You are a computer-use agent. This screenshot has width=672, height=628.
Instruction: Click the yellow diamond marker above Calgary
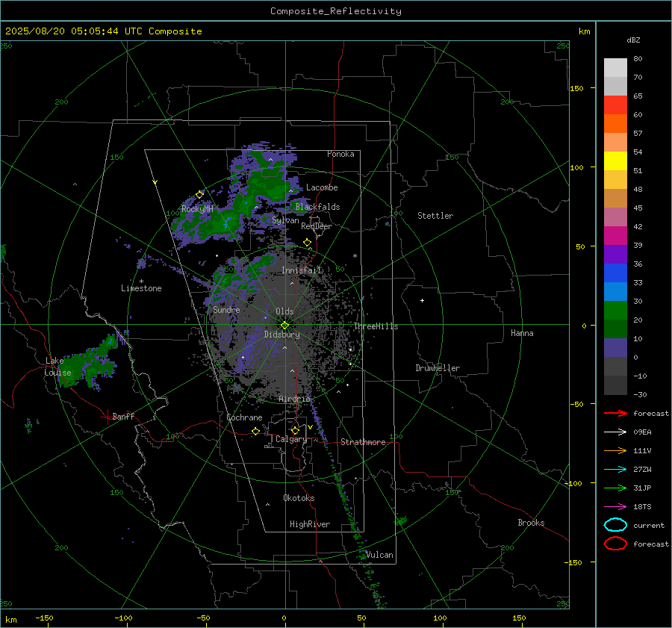tap(295, 430)
